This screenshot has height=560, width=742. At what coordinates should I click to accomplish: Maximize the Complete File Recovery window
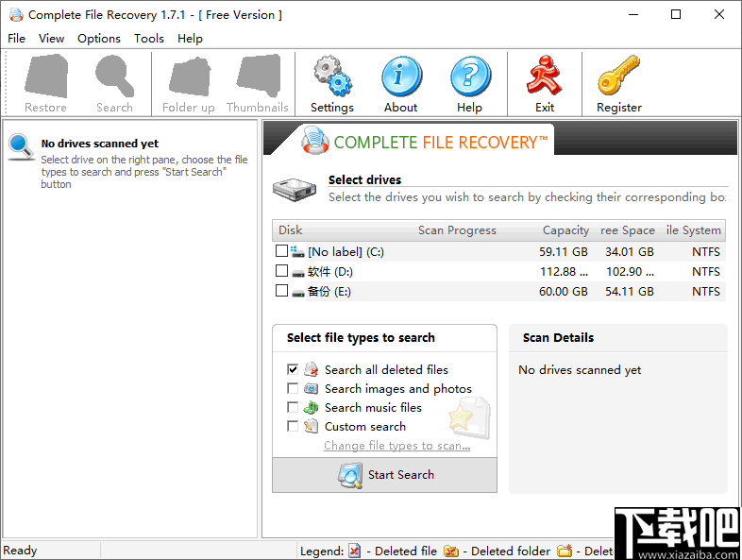676,15
